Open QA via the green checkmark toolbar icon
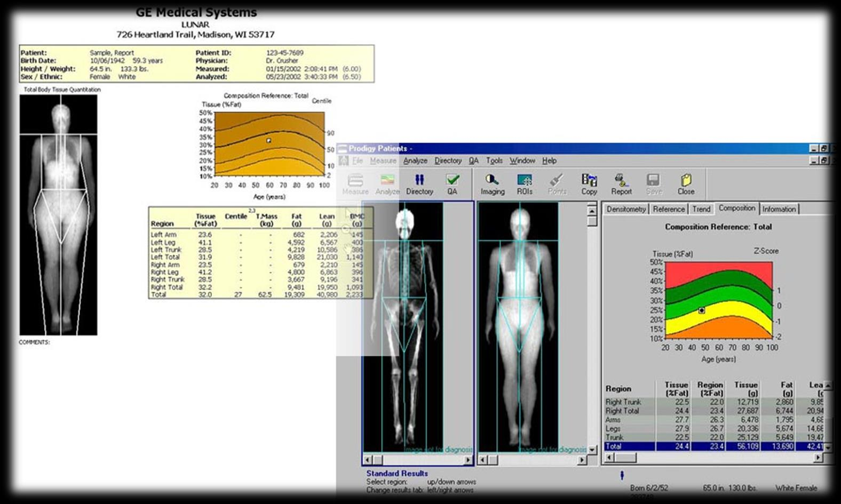The height and width of the screenshot is (504, 841). pos(453,184)
